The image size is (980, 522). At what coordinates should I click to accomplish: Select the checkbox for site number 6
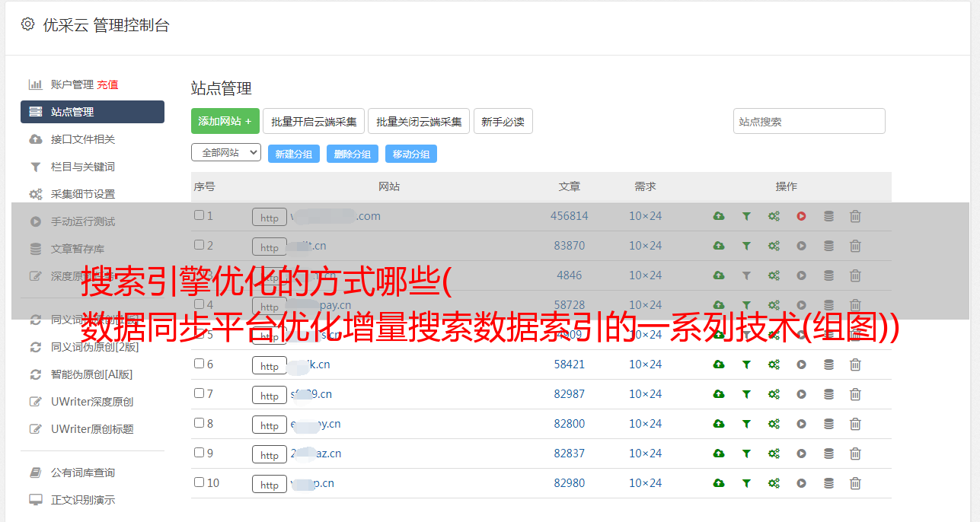199,364
